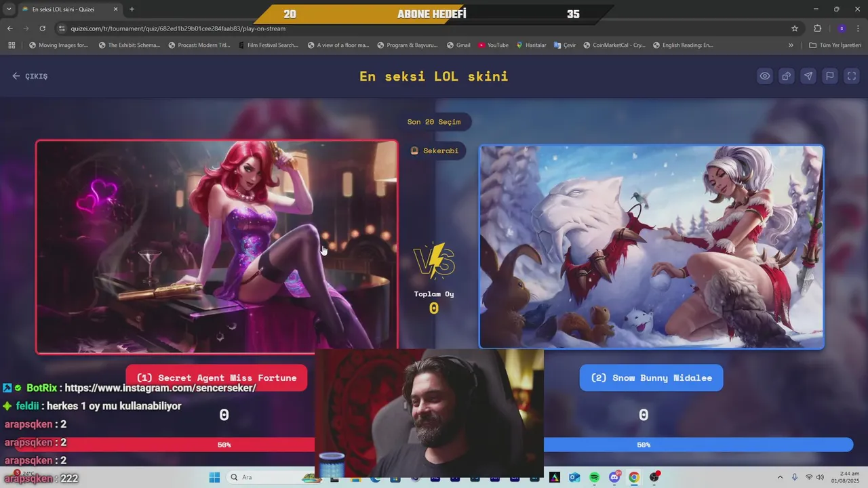Open A view of a floor ma... bookmark
The width and height of the screenshot is (868, 488).
click(338, 45)
